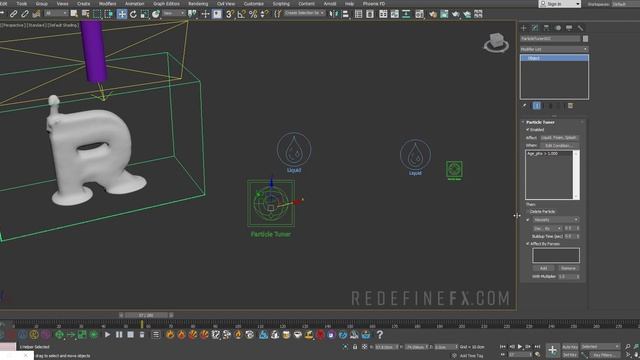Image resolution: width=640 pixels, height=360 pixels.
Task: Open the Modifiers menu
Action: 107,4
